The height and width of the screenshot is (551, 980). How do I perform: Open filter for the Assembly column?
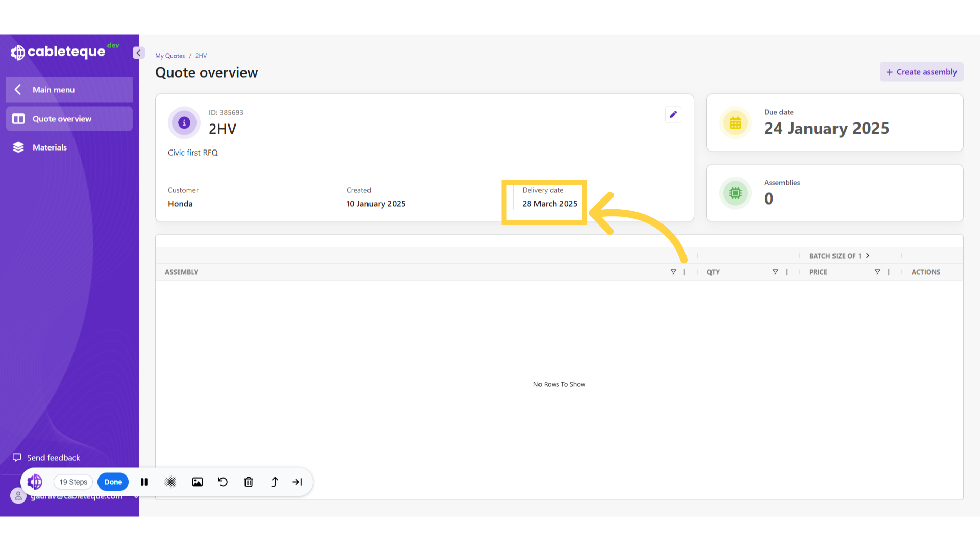[673, 272]
